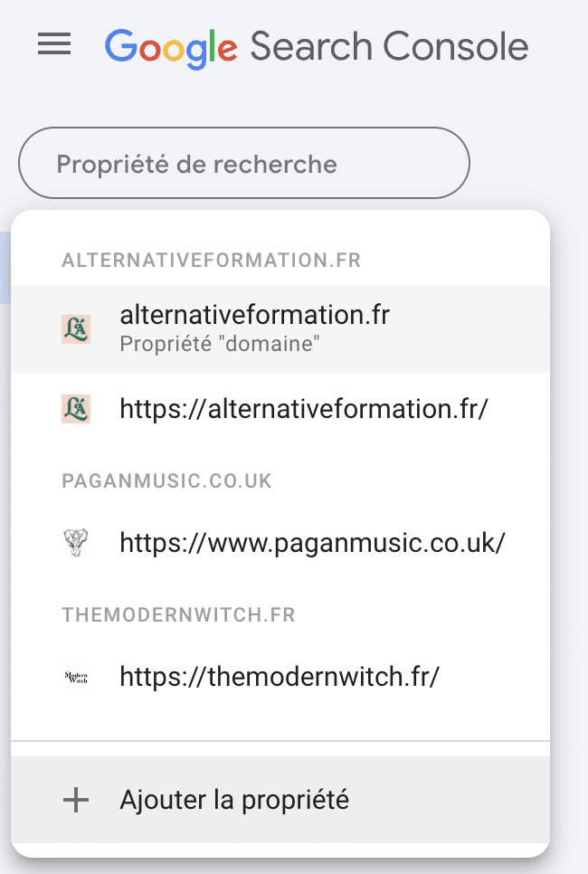588x874 pixels.
Task: Focus the Propriété de recherche field
Action: coord(244,164)
